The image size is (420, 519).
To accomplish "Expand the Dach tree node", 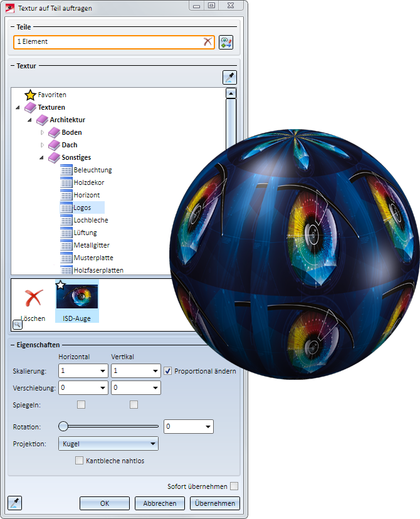I will click(x=42, y=145).
